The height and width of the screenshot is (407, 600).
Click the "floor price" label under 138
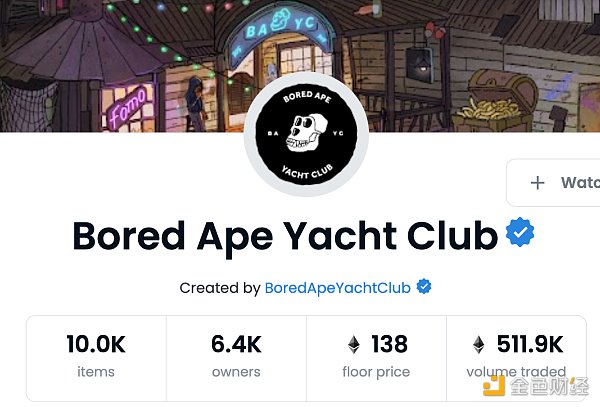pyautogui.click(x=375, y=372)
